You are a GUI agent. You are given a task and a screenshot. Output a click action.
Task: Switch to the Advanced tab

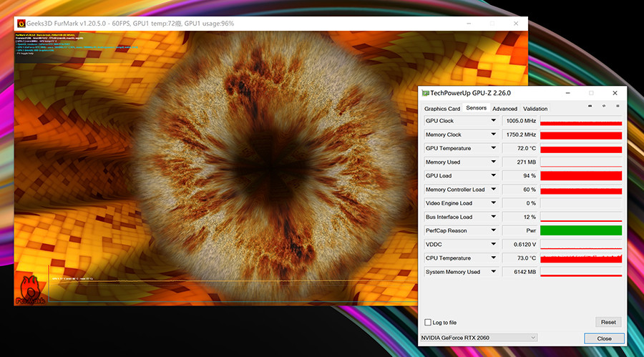click(504, 109)
